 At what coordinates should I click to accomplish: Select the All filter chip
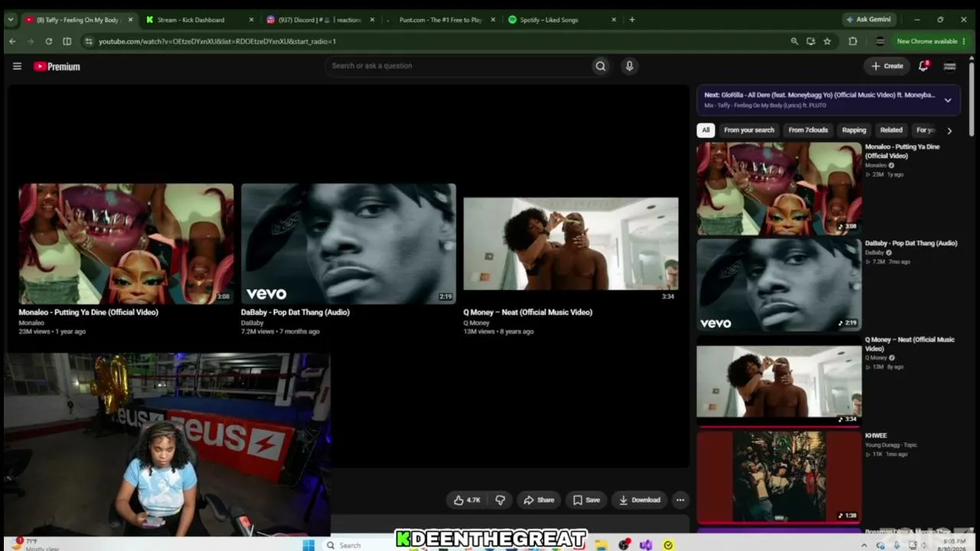[x=706, y=130]
